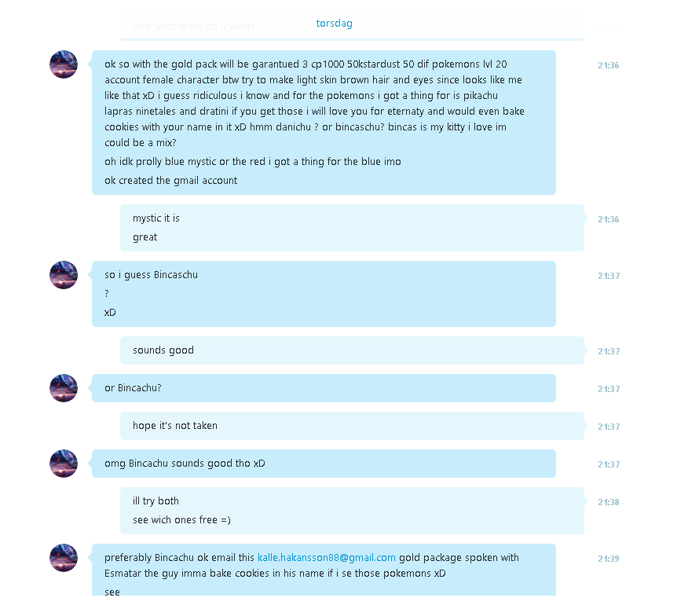Select the 'ill try both' message bubble
The height and width of the screenshot is (616, 688).
(353, 511)
